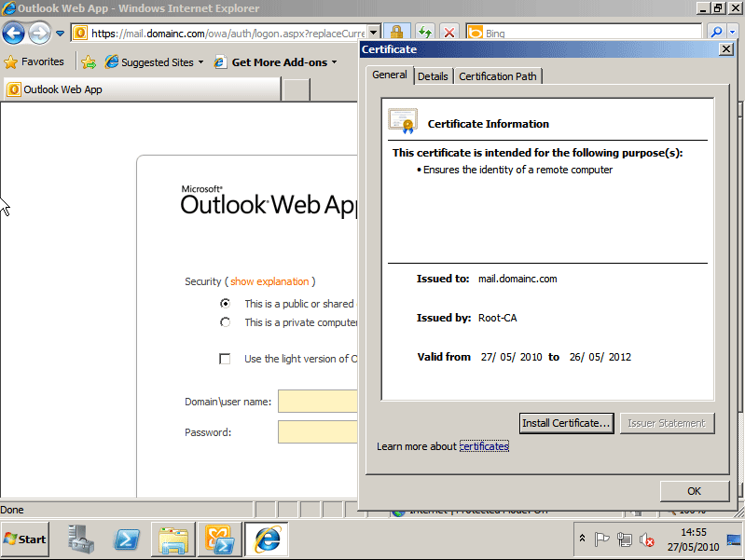745x560 pixels.
Task: Open the Favorites star button
Action: (34, 61)
